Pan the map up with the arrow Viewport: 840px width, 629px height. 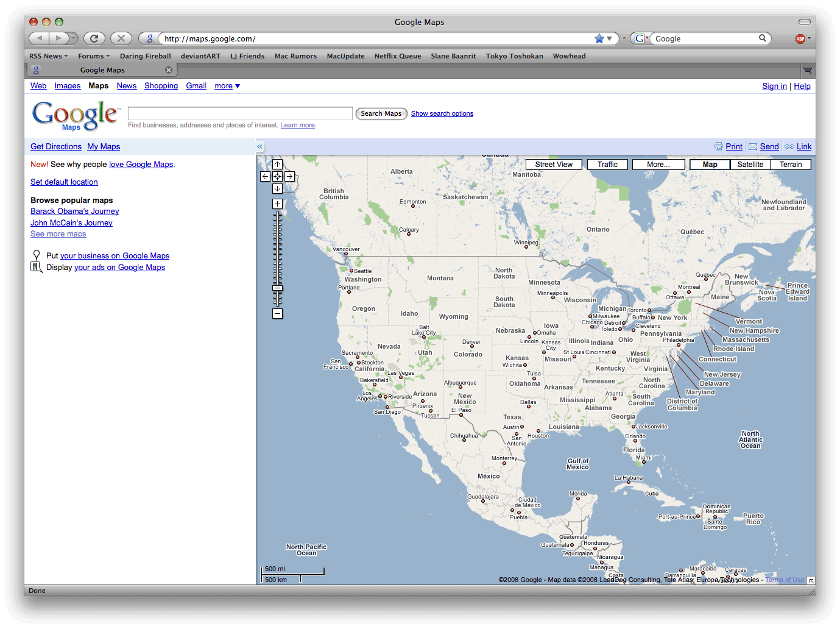[x=277, y=165]
